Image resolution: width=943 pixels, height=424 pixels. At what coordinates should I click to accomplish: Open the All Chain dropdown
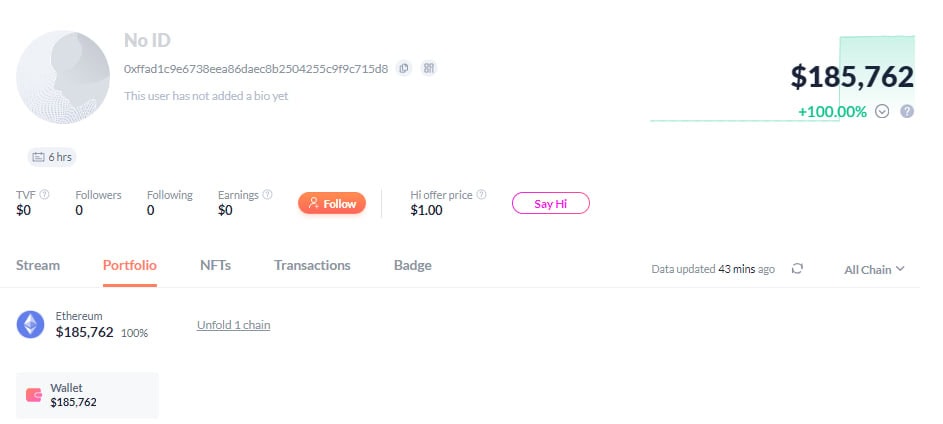pos(874,269)
